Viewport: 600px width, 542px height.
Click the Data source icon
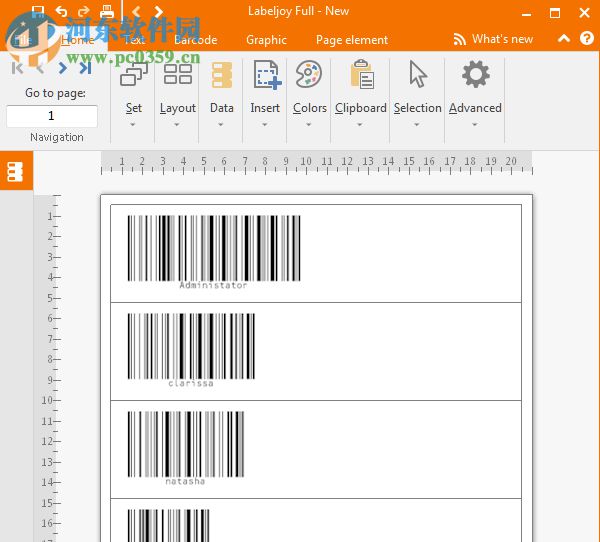222,75
